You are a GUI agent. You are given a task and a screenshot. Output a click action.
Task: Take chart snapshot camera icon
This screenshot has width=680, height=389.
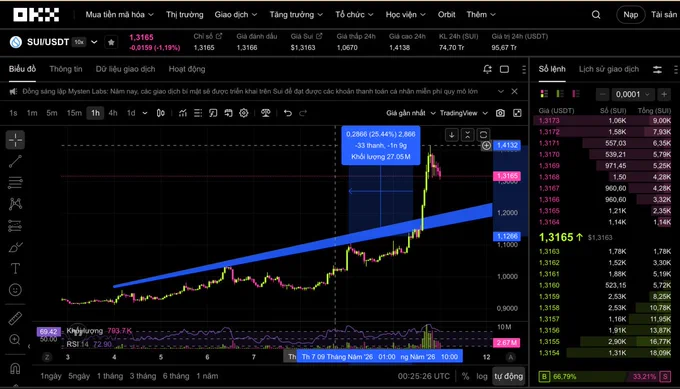[x=500, y=113]
